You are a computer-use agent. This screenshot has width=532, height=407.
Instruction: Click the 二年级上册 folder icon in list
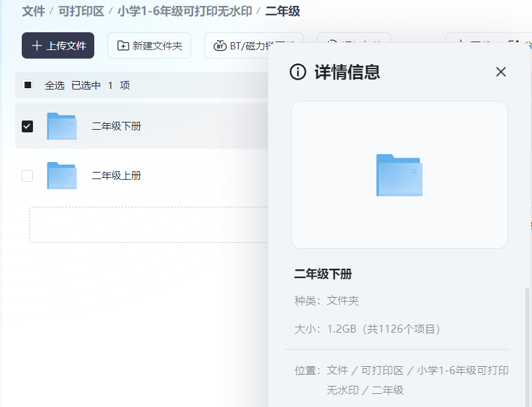62,176
